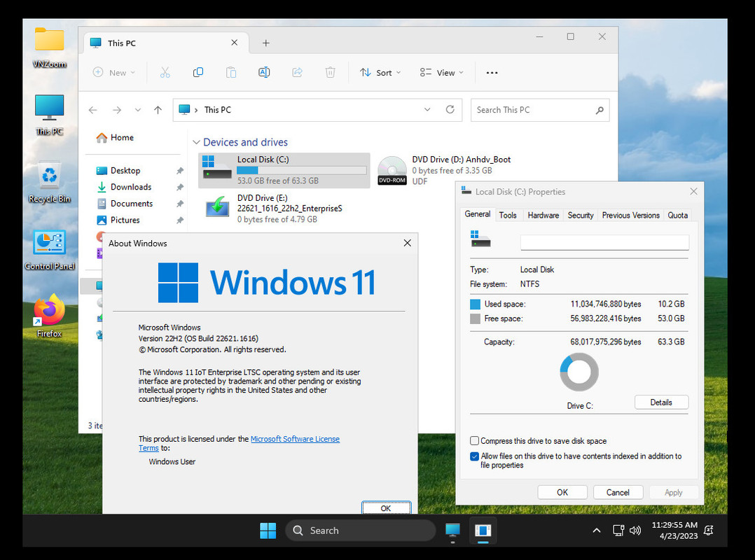Click the Free space gray swatch
This screenshot has height=560, width=755.
(476, 318)
